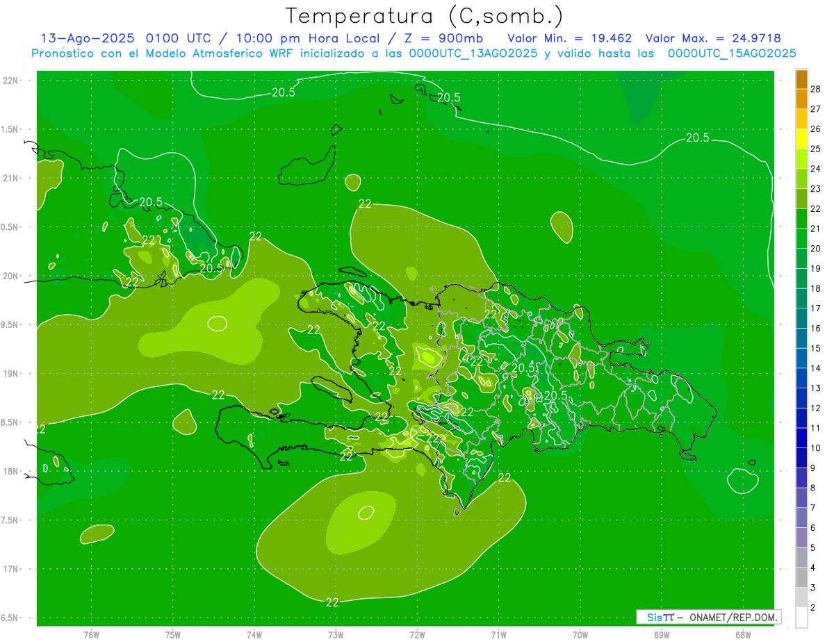
Task: Click the yellow swatch between 25 and 26
Action: coord(801,139)
